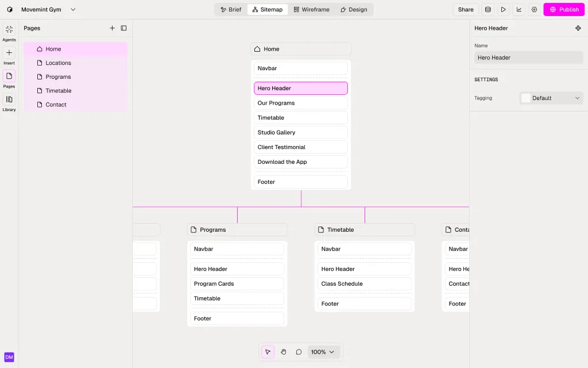Viewport: 588px width, 368px height.
Task: Click the Share button
Action: click(465, 9)
